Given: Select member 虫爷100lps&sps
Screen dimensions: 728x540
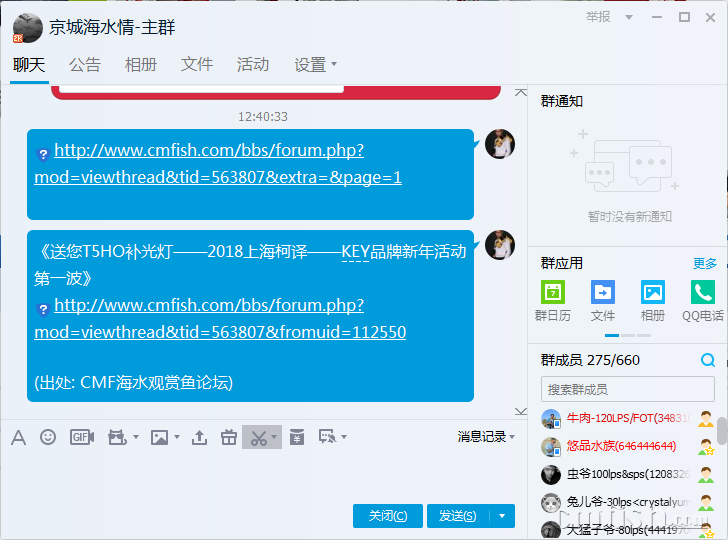Looking at the screenshot, I should pos(627,475).
